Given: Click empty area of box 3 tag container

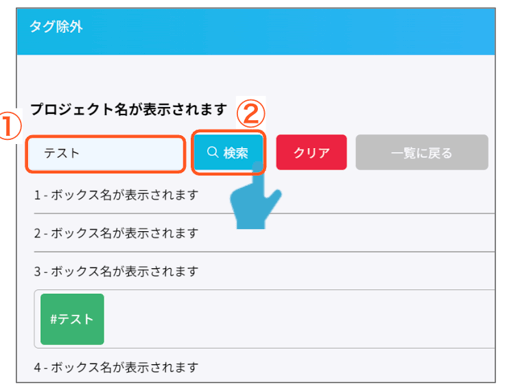Looking at the screenshot, I should 300,319.
